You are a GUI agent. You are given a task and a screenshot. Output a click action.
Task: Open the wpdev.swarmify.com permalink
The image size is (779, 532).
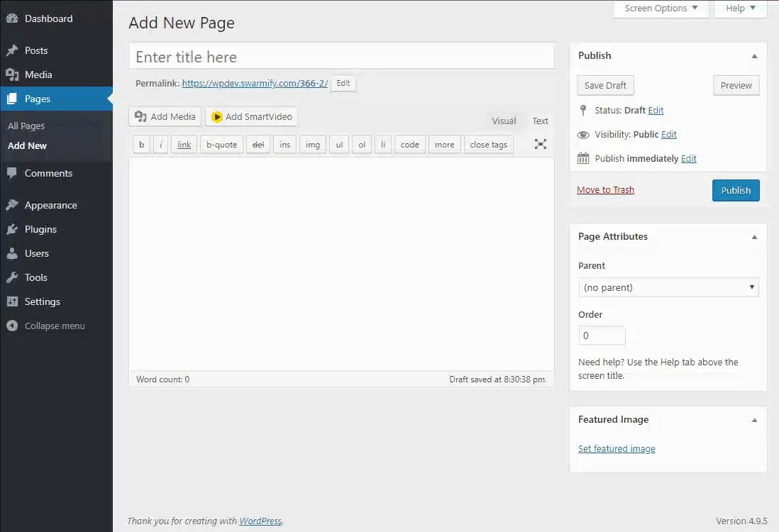[x=255, y=83]
